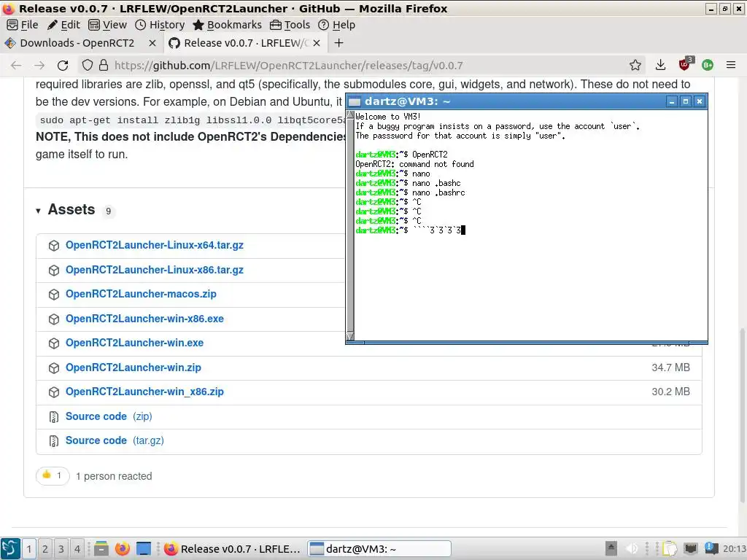This screenshot has width=747, height=560.
Task: Bookmark this page with the star icon
Action: coord(635,65)
